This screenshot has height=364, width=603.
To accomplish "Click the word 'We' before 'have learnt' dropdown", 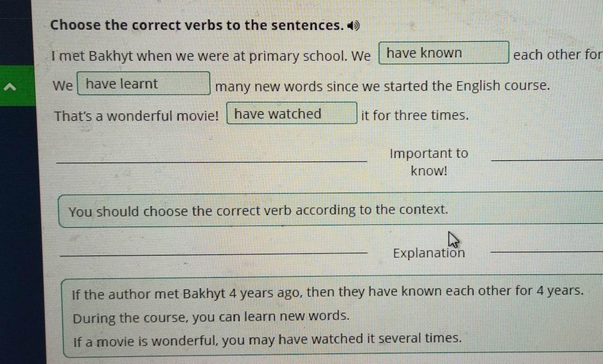I will click(x=63, y=86).
